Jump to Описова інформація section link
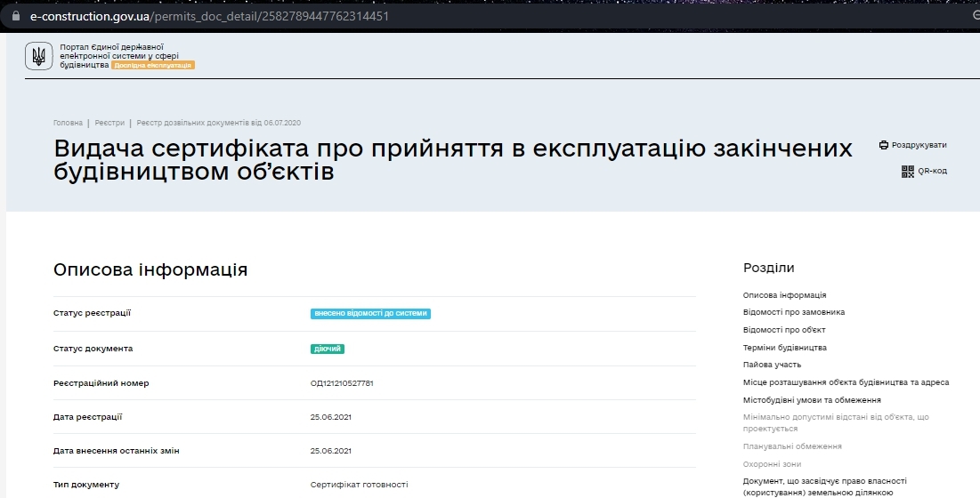The width and height of the screenshot is (980, 498). (784, 295)
